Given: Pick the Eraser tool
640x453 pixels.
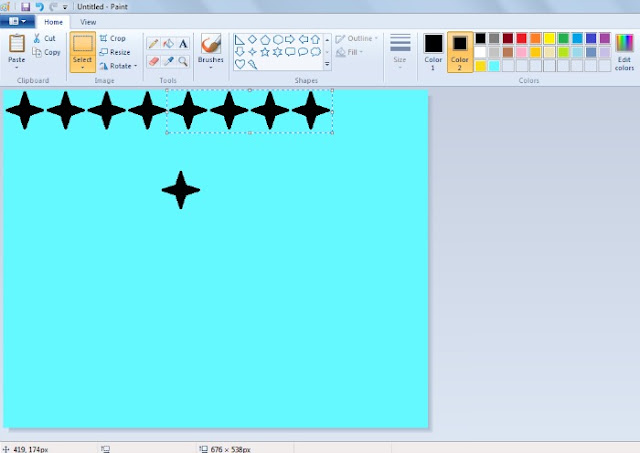Looking at the screenshot, I should pos(153,61).
